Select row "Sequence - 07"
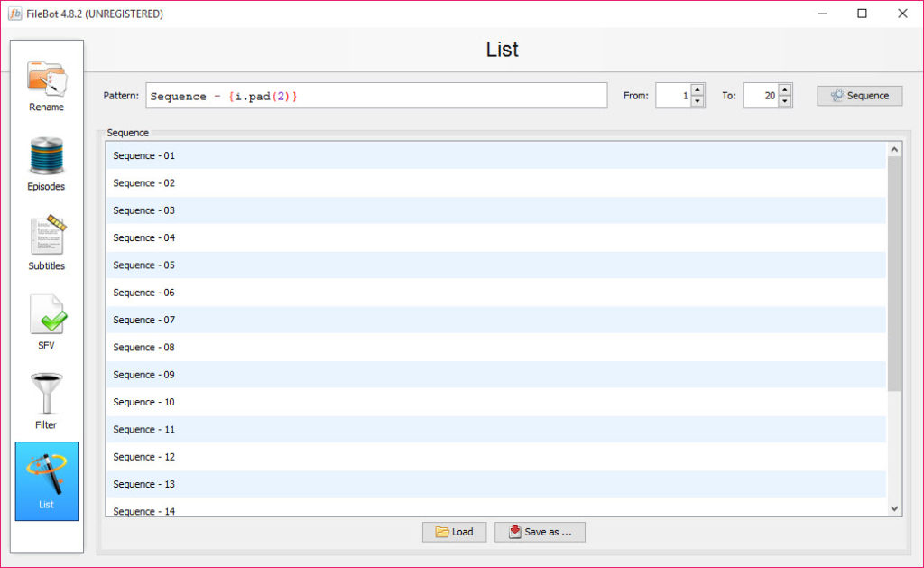 point(496,320)
